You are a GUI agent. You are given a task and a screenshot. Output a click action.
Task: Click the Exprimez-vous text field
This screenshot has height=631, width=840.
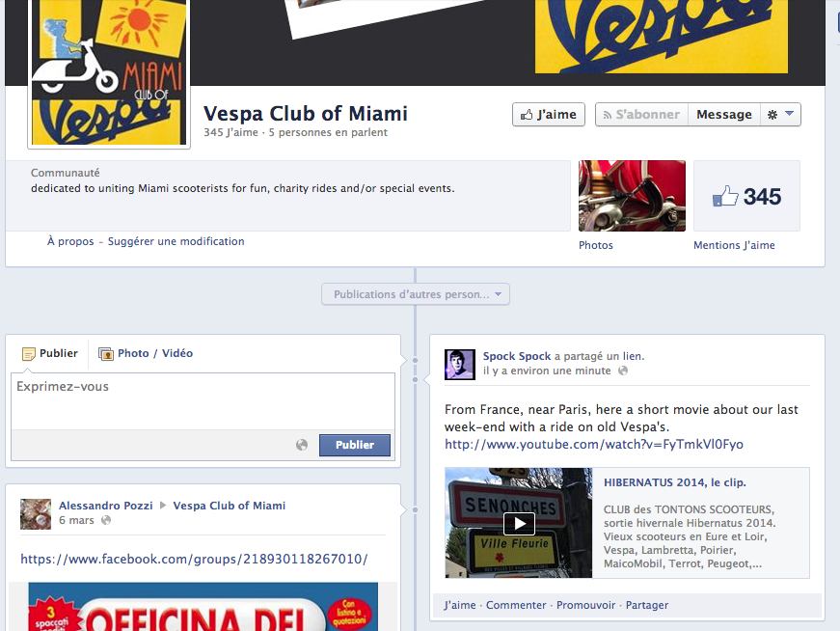pos(203,401)
